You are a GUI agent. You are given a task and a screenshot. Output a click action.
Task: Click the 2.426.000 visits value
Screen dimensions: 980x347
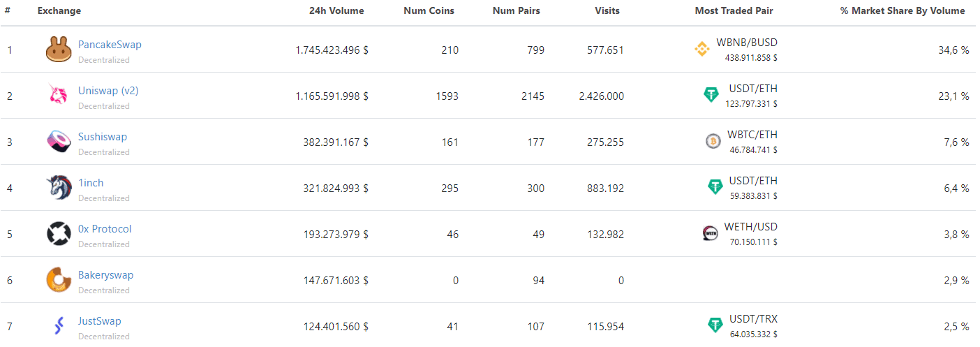click(602, 96)
